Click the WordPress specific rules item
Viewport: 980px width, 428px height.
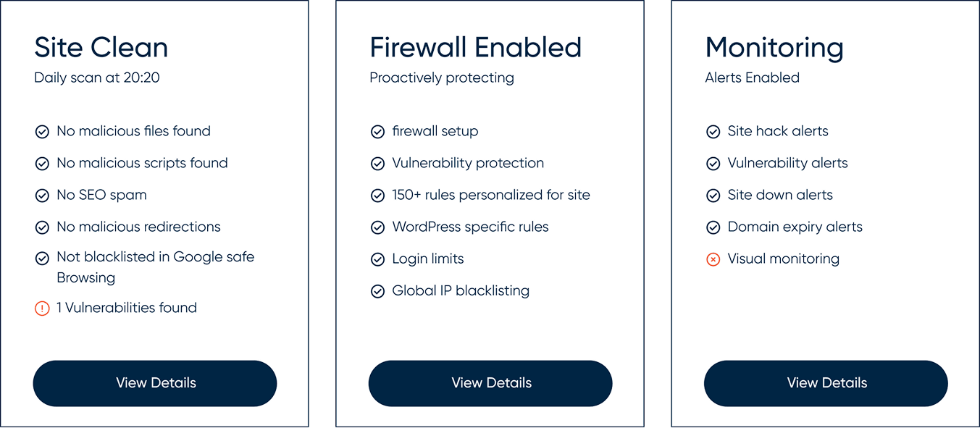click(470, 227)
